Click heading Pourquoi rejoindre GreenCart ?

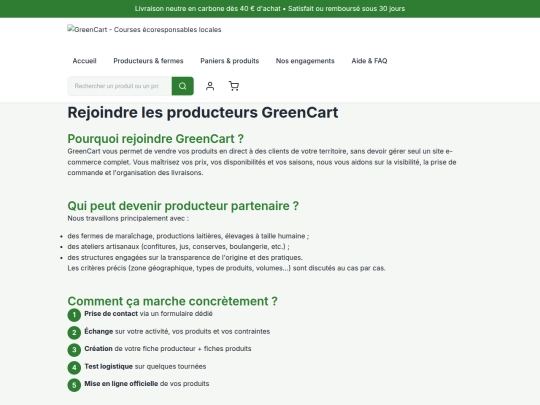156,139
